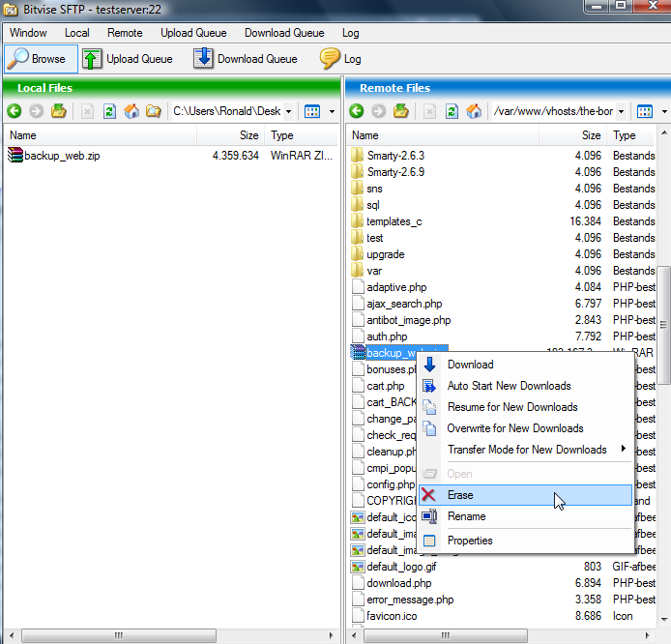Screen dimensions: 671x644
Task: Go forward in Local Files pane
Action: click(37, 111)
